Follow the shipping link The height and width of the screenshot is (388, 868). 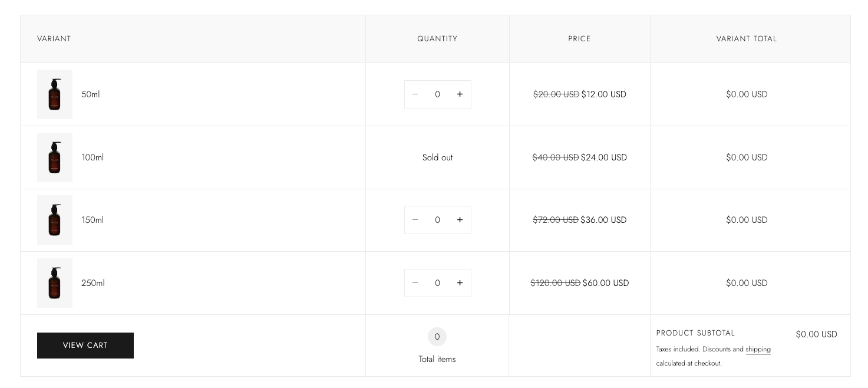point(758,349)
